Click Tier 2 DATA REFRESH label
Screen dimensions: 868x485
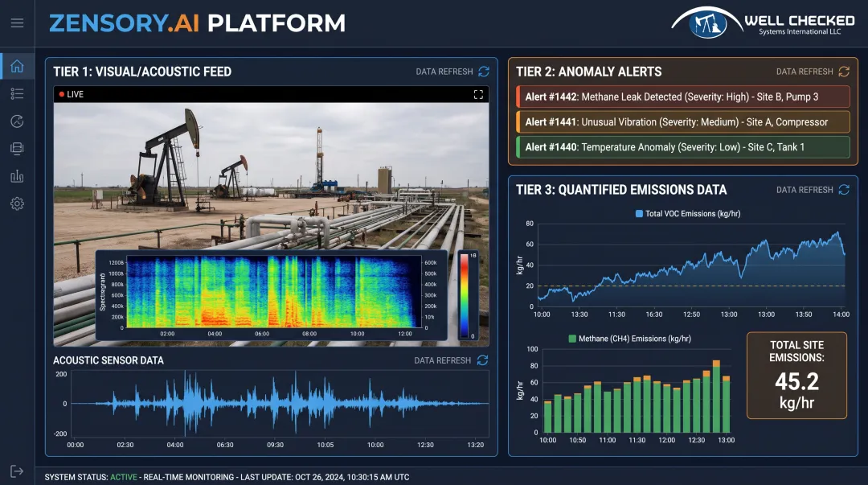[805, 72]
